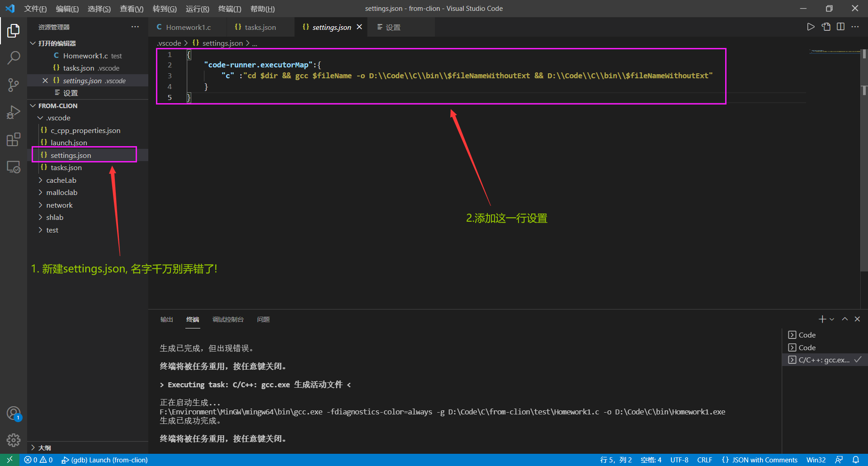The height and width of the screenshot is (466, 868).
Task: Change the encoding via UTF-8 status item
Action: [x=679, y=460]
